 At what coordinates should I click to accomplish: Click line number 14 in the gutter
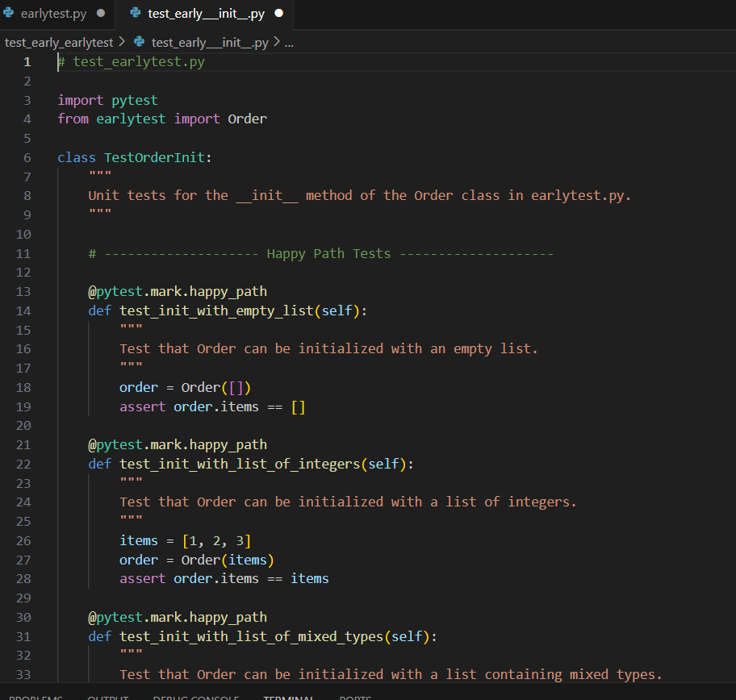pyautogui.click(x=23, y=311)
